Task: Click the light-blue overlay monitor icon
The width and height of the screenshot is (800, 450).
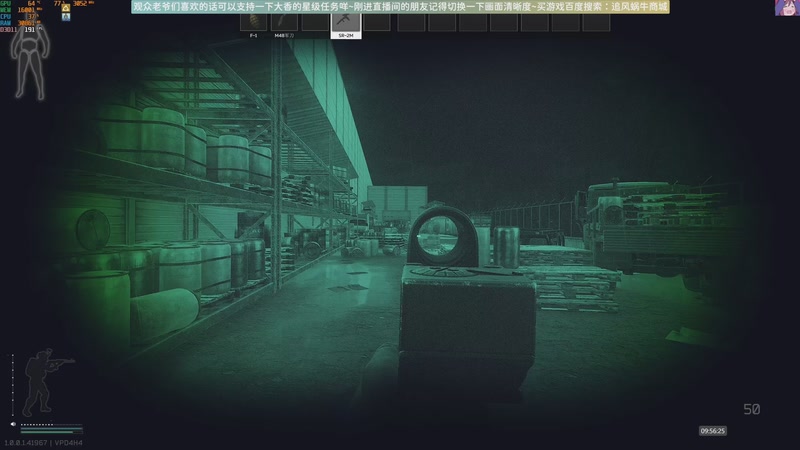Action: (x=66, y=17)
